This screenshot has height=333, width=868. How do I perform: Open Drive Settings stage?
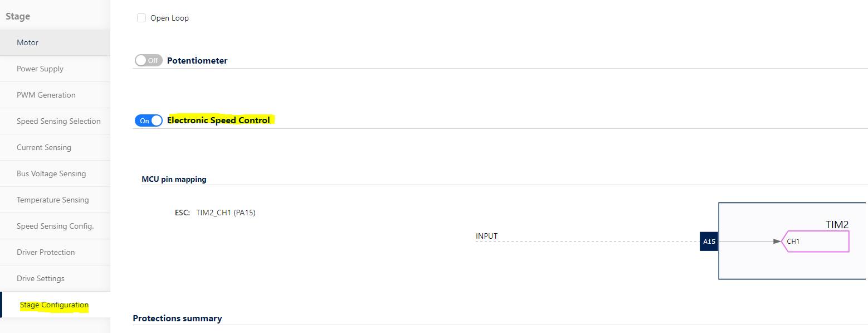coord(55,278)
